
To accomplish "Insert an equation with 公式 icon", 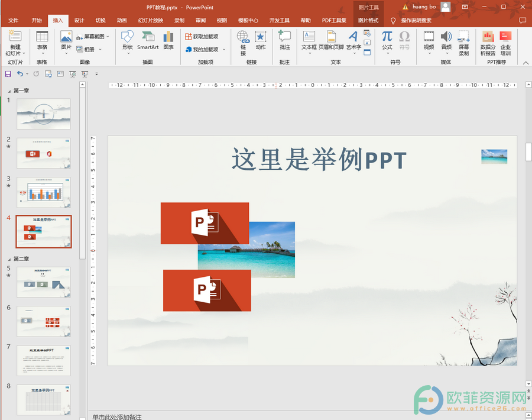I will pyautogui.click(x=387, y=36).
